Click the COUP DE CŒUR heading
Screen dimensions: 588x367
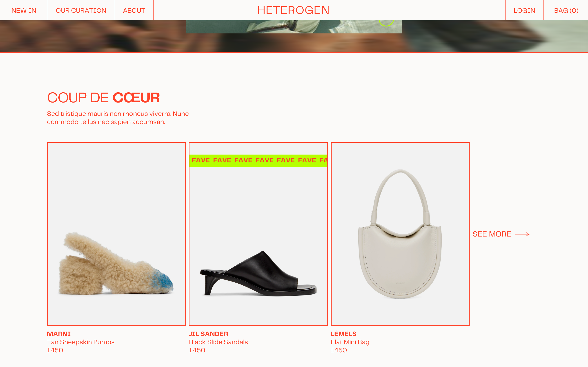click(x=103, y=98)
